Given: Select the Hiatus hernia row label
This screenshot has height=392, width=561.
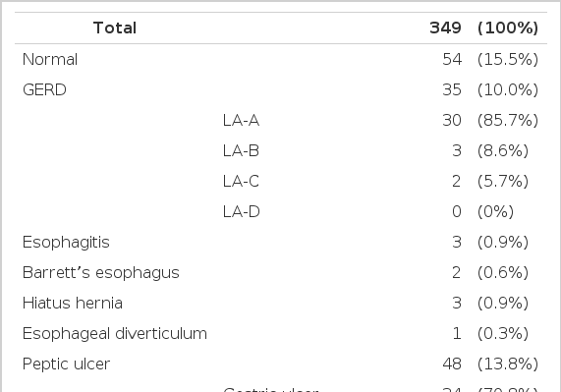Looking at the screenshot, I should [x=73, y=303].
